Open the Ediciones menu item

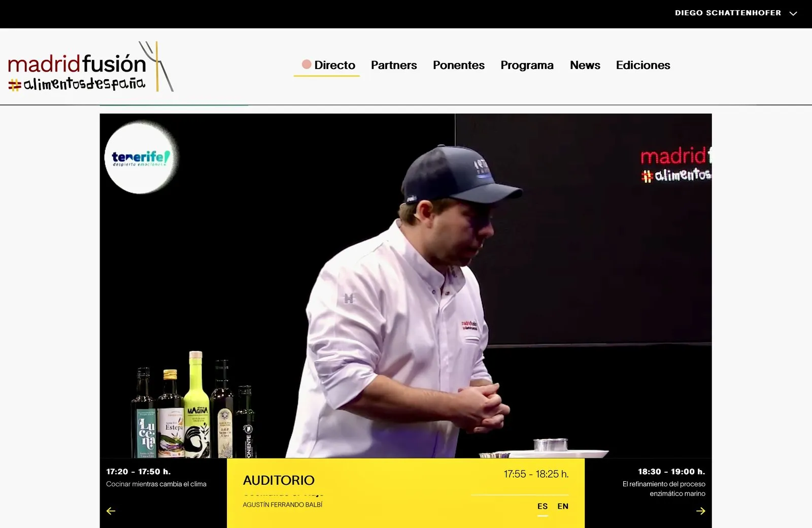coord(643,65)
